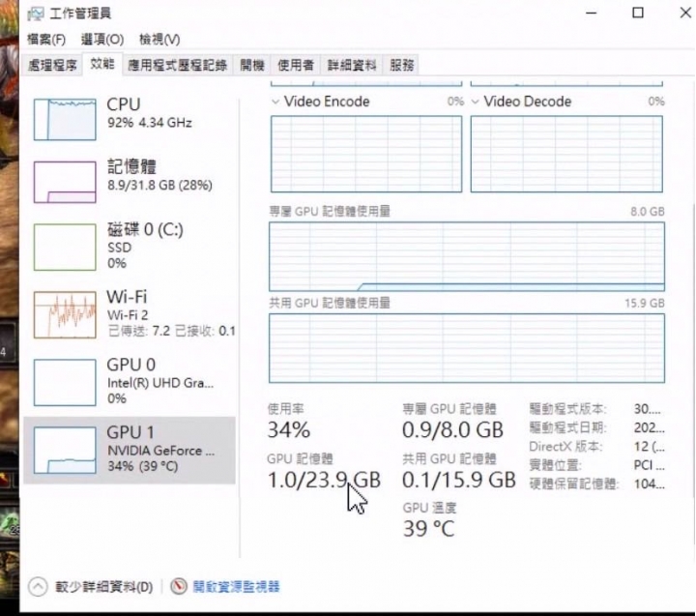Open the Video Encode engine dropdown
This screenshot has width=696, height=616.
pos(275,102)
